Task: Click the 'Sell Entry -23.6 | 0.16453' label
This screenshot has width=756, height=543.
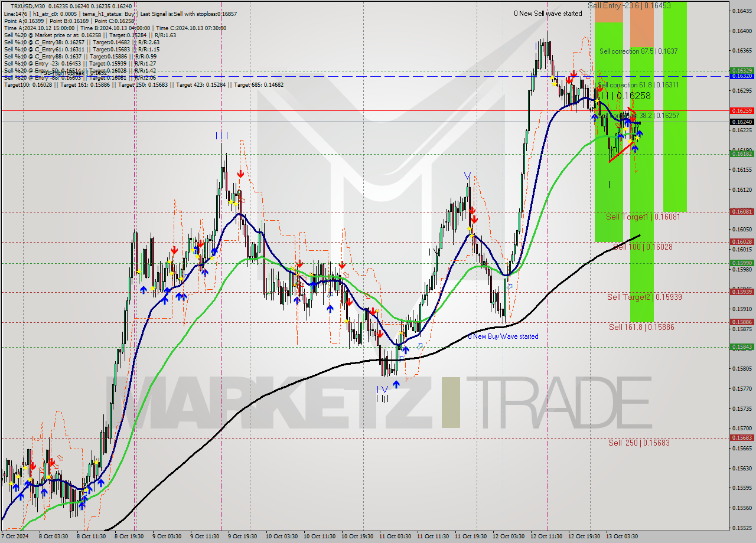Action: tap(629, 5)
